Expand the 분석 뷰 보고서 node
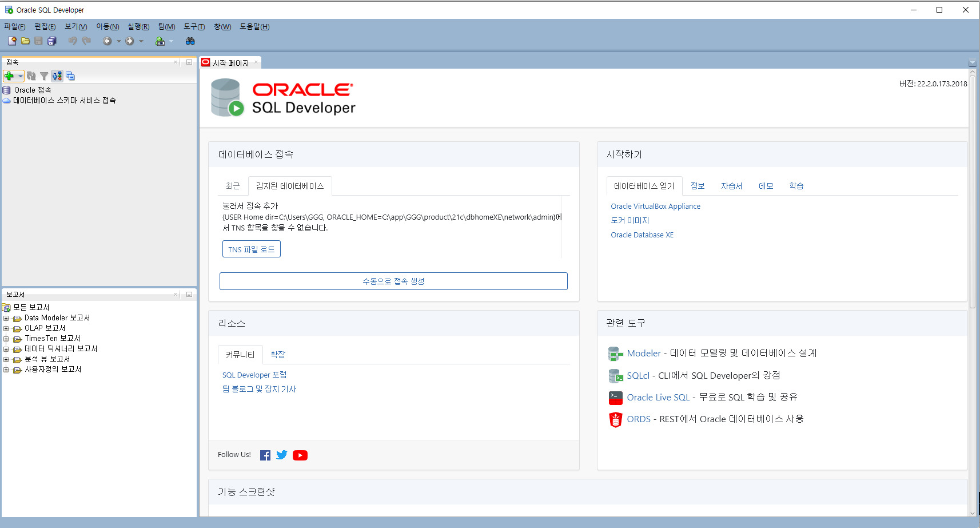 point(6,359)
